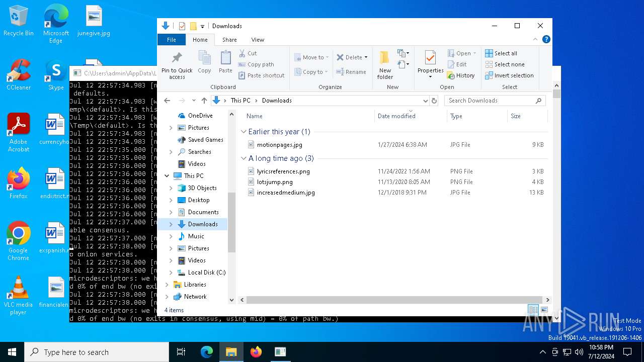Image resolution: width=644 pixels, height=362 pixels.
Task: Expand 3D Objects tree node
Action: (x=171, y=188)
